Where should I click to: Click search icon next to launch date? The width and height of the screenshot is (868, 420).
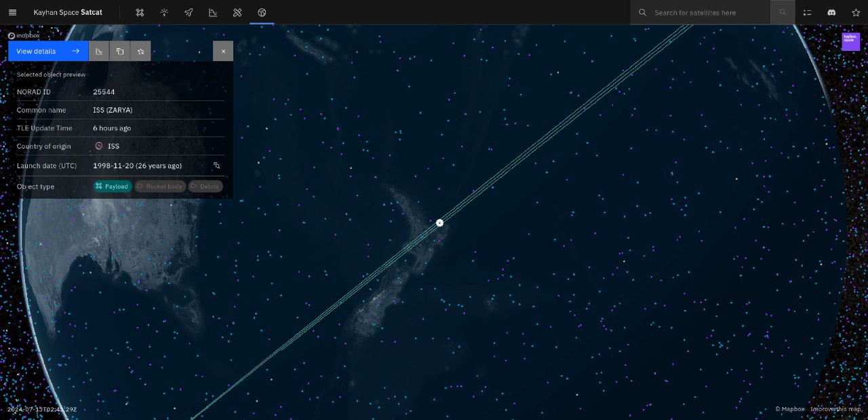pyautogui.click(x=217, y=166)
